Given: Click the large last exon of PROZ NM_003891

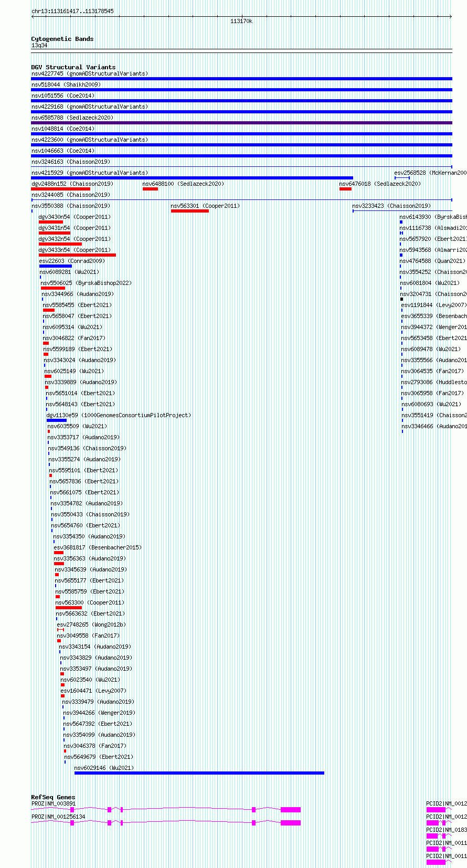Looking at the screenshot, I should 291,810.
